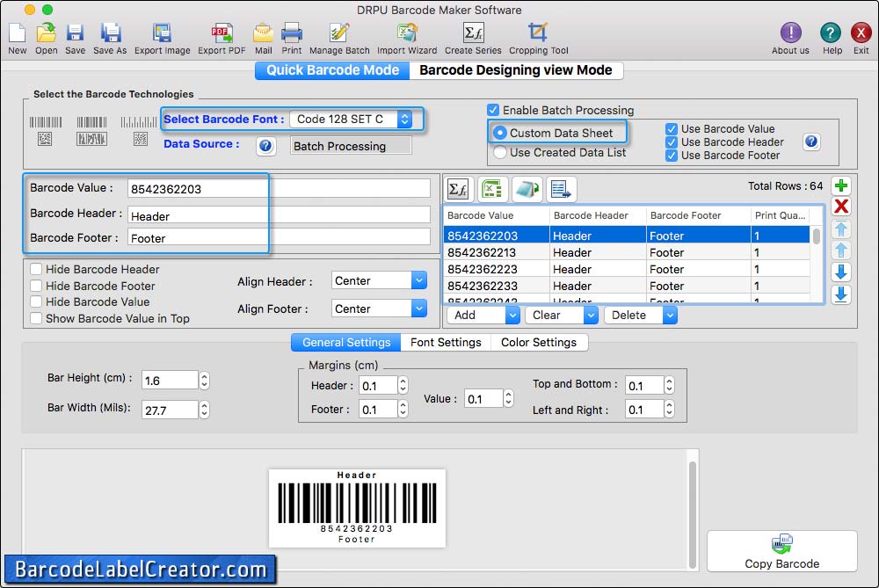Launch the Import Wizard

[x=407, y=38]
